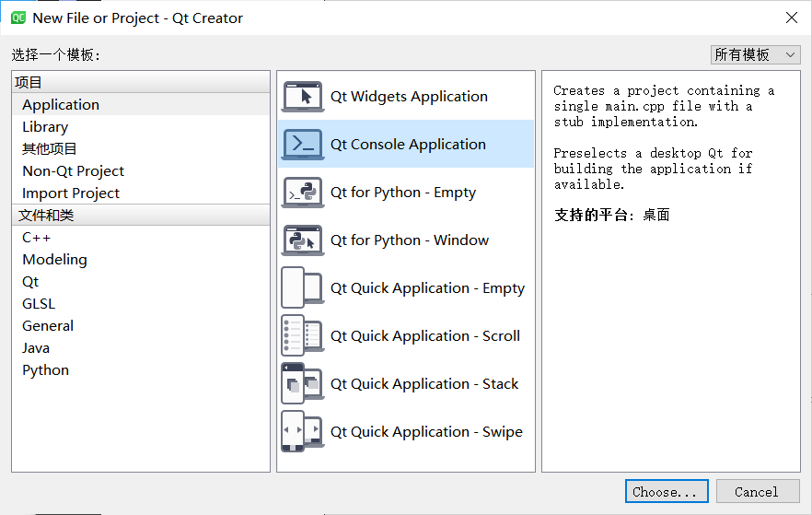Open the 所有模板 template filter dropdown
This screenshot has width=812, height=515.
[755, 54]
